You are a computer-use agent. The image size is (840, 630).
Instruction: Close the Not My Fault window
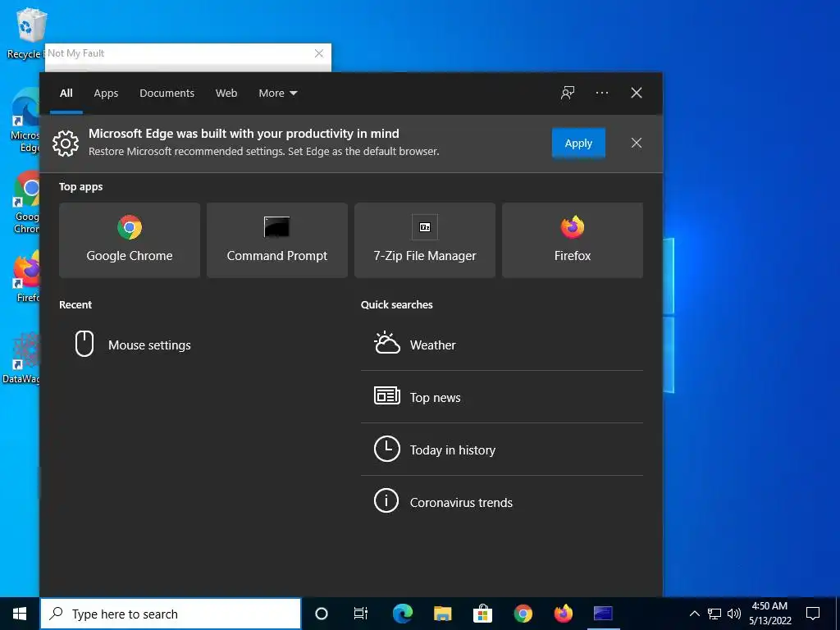coord(319,53)
